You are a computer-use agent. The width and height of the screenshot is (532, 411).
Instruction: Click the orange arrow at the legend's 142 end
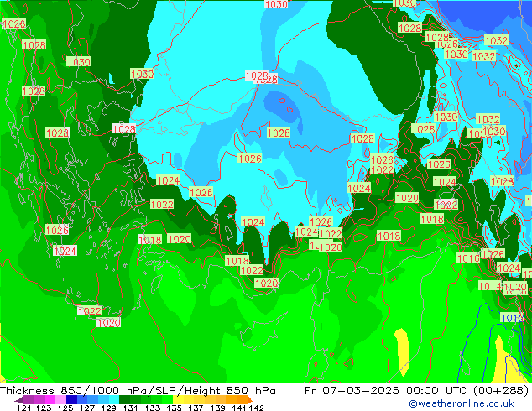click(x=250, y=400)
